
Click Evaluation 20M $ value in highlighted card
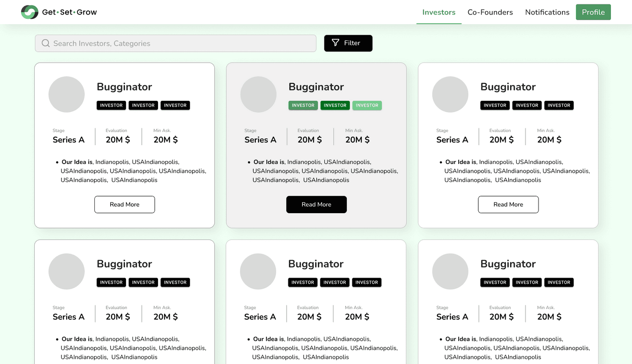pyautogui.click(x=310, y=140)
